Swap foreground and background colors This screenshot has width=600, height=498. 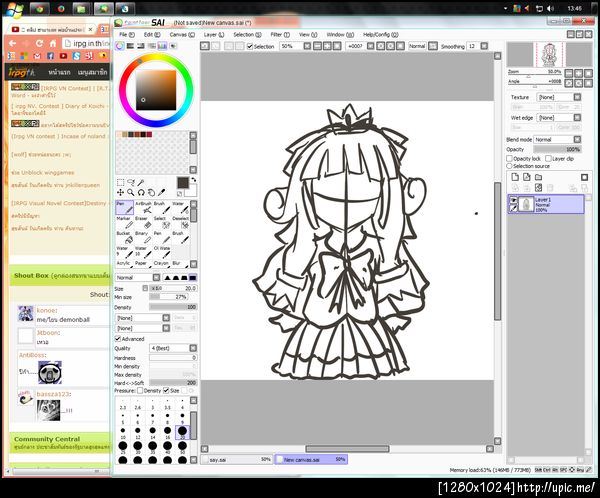point(194,180)
